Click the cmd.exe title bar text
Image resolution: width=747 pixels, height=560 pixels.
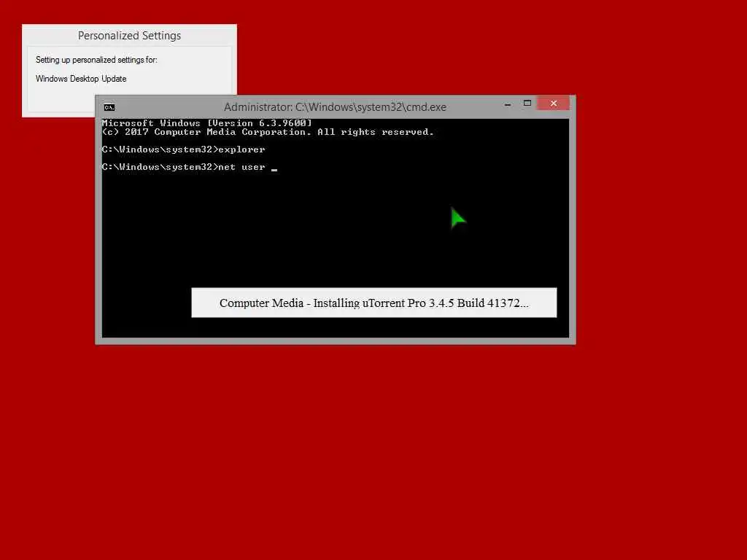point(335,107)
